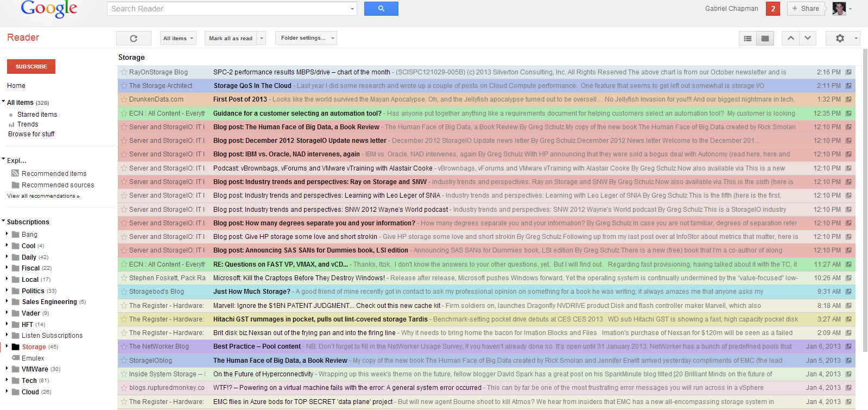Star the Best Practice – Pool content post
868x410 pixels.
click(x=124, y=346)
